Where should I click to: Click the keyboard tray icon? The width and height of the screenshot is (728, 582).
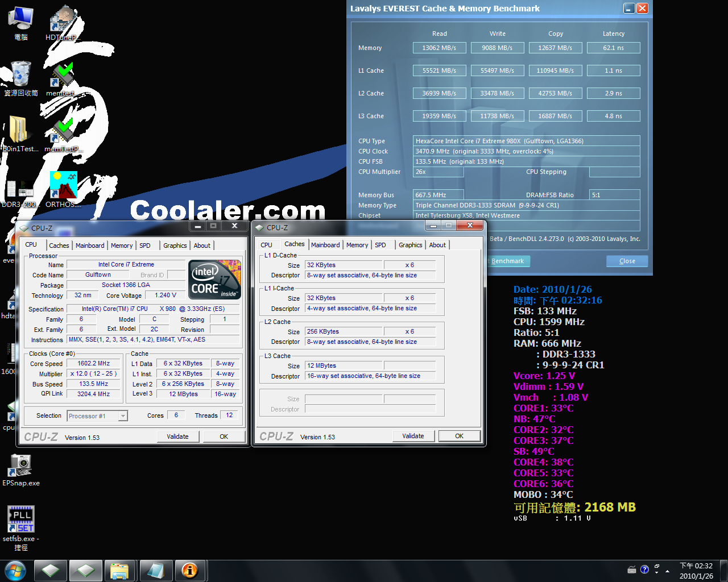(x=632, y=569)
